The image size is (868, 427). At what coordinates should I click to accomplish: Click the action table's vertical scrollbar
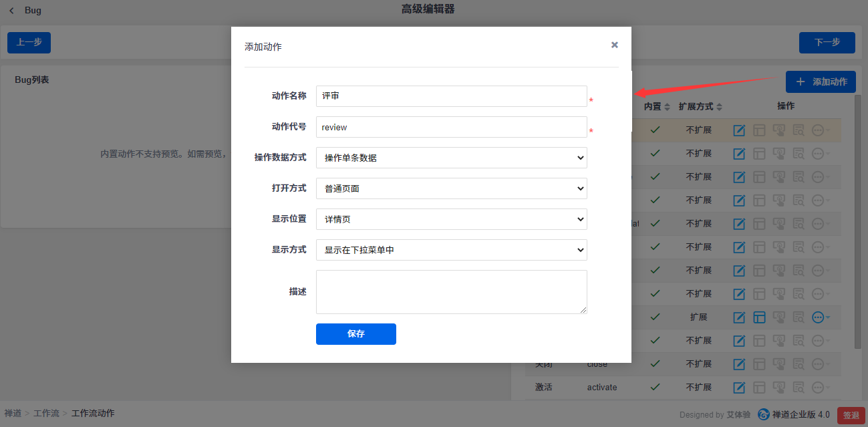pos(858,221)
